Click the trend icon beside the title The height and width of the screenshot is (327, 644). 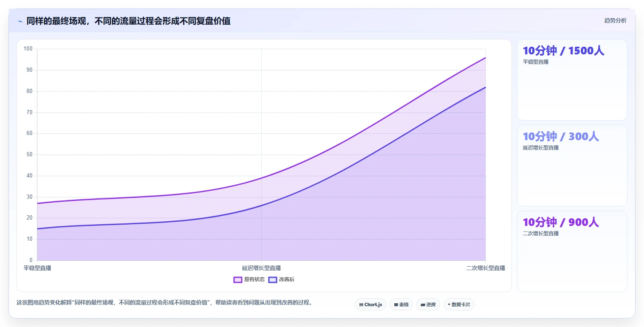tap(20, 21)
